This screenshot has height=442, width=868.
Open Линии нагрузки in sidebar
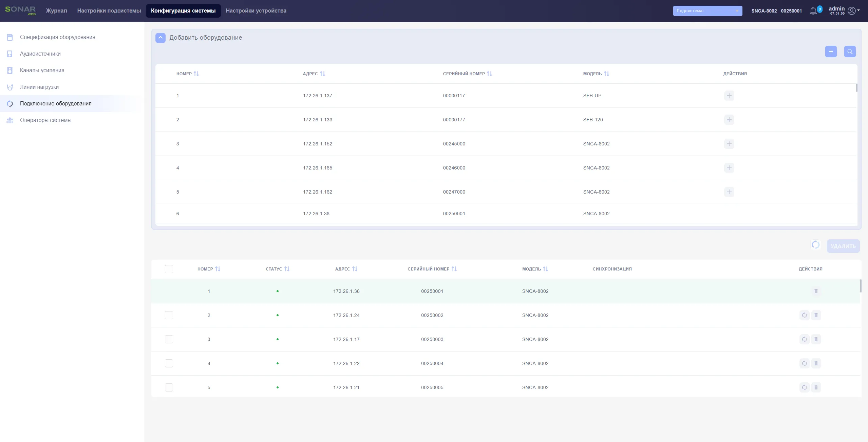72,87
